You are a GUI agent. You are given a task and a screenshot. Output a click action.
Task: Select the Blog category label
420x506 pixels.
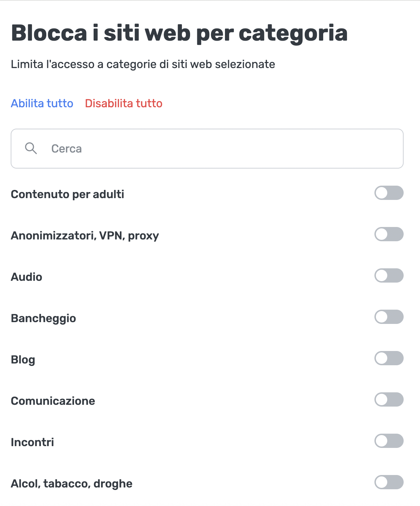point(23,360)
